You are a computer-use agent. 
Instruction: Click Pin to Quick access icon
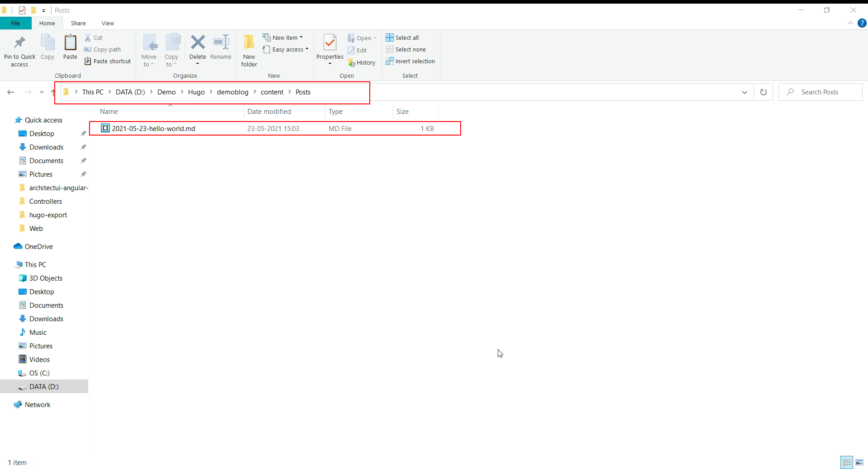click(x=19, y=42)
